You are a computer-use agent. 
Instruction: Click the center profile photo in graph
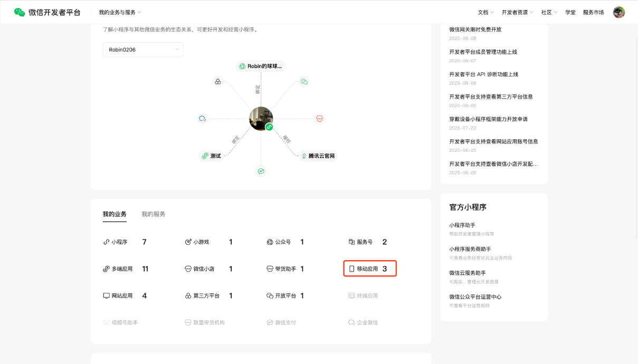[261, 118]
